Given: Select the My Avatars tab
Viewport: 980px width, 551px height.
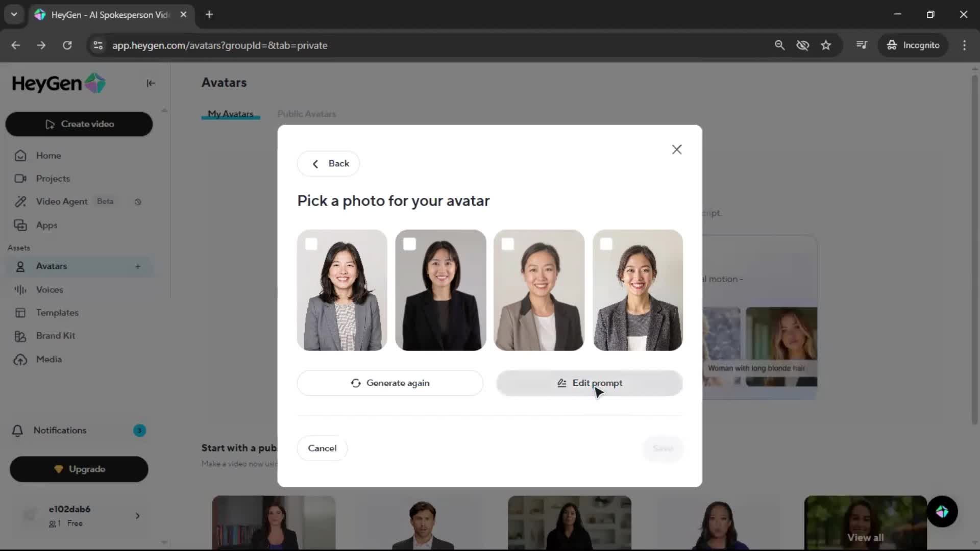Looking at the screenshot, I should point(230,114).
